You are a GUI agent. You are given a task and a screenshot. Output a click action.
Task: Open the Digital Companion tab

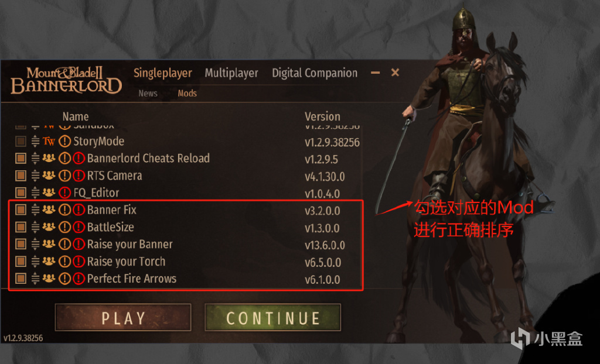click(x=315, y=73)
